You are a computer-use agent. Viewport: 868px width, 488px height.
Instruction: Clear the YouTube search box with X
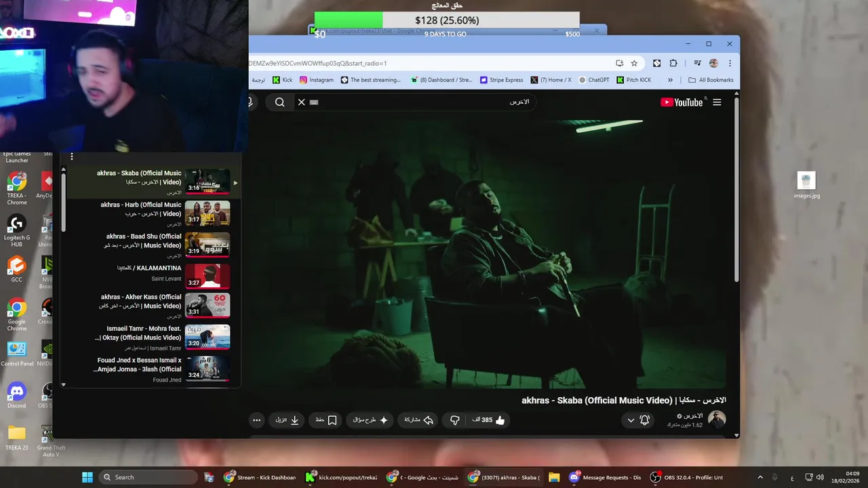click(301, 102)
